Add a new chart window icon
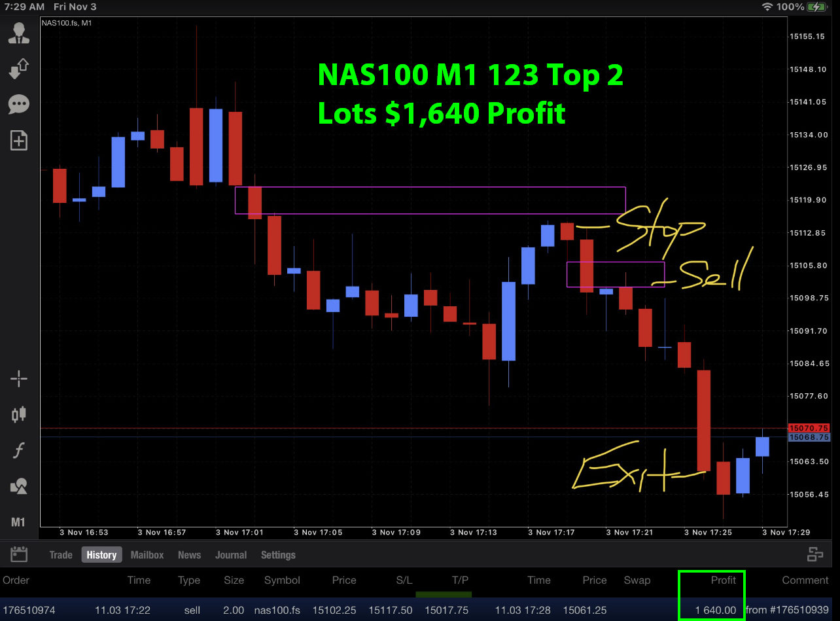 pyautogui.click(x=18, y=140)
